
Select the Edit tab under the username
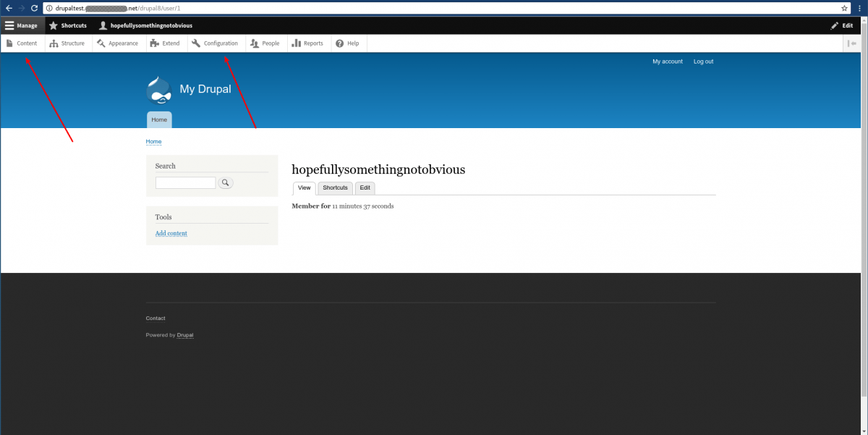[365, 187]
